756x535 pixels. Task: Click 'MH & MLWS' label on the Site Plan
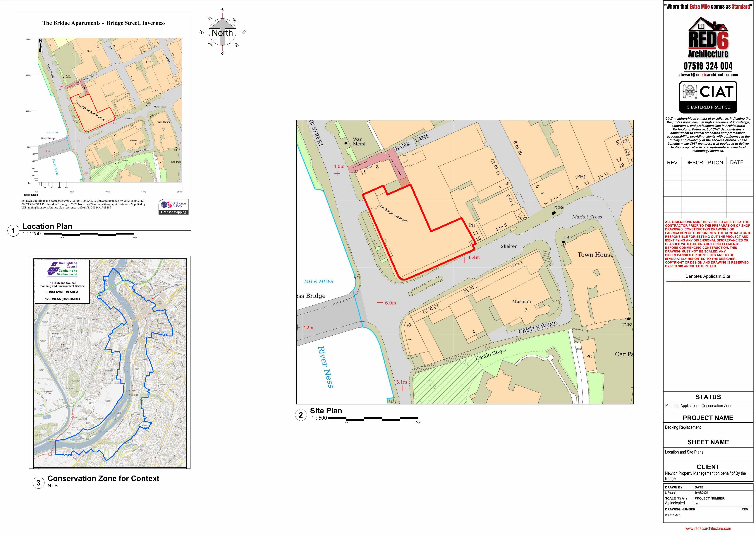[318, 281]
